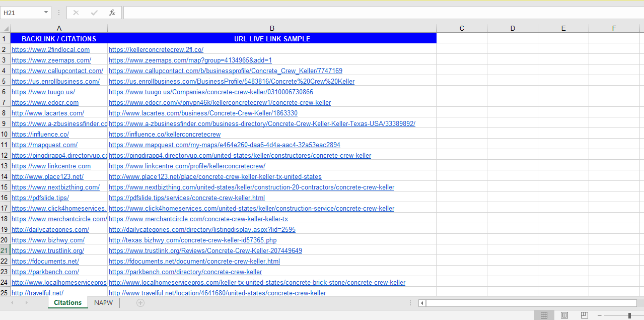Open the http://www.lacartes.com/ link
Image resolution: width=644 pixels, height=320 pixels.
click(48, 113)
